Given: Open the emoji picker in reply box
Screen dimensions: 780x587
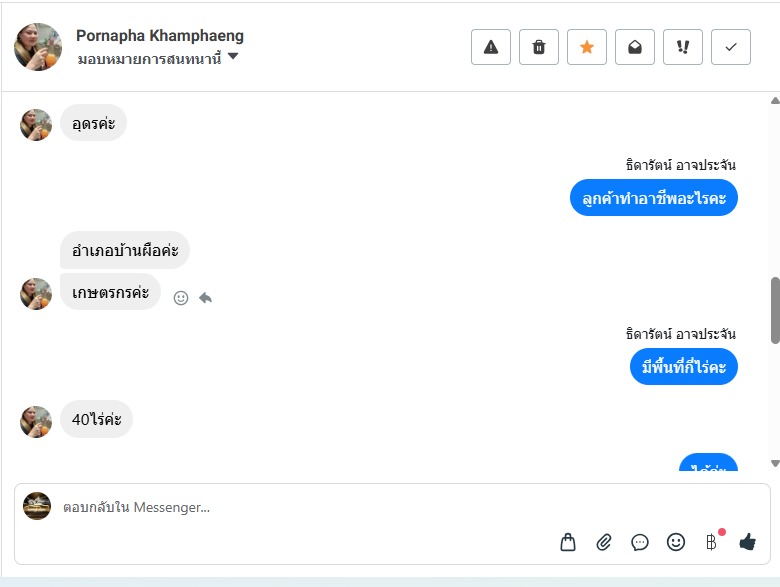Looking at the screenshot, I should 676,542.
